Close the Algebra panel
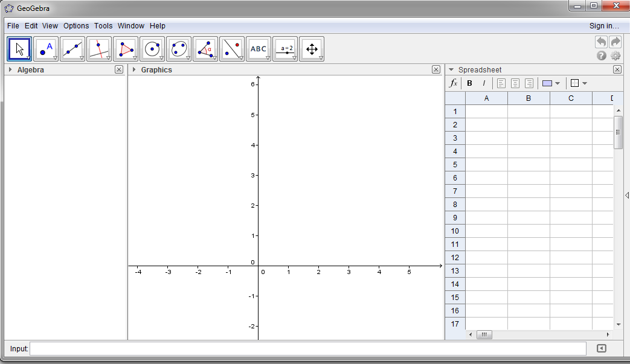The width and height of the screenshot is (630, 364). tap(119, 69)
